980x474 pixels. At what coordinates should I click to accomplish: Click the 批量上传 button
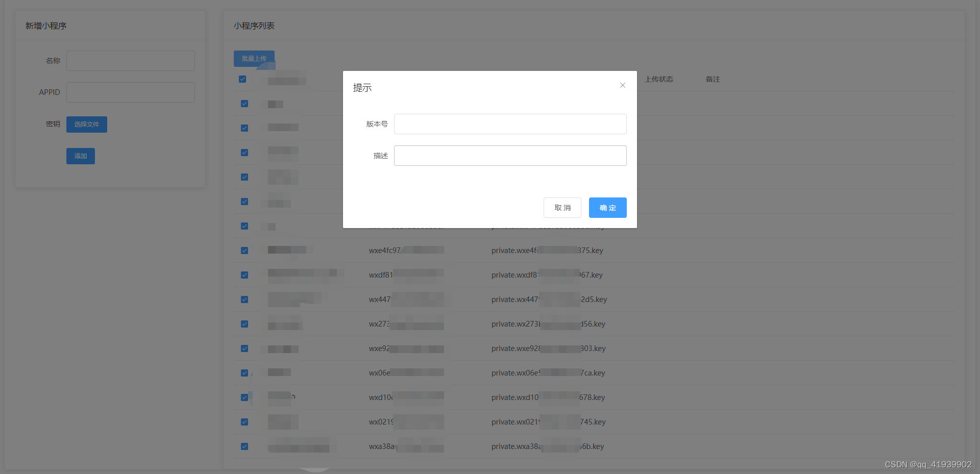254,58
